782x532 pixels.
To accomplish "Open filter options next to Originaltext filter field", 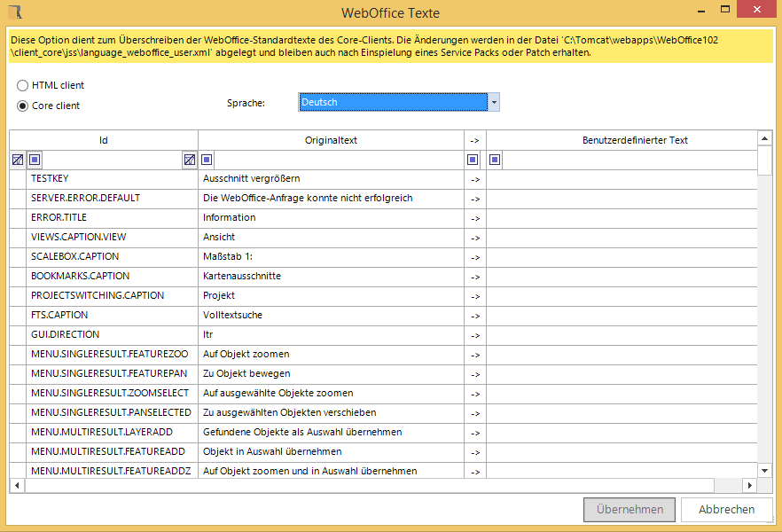I will point(206,160).
